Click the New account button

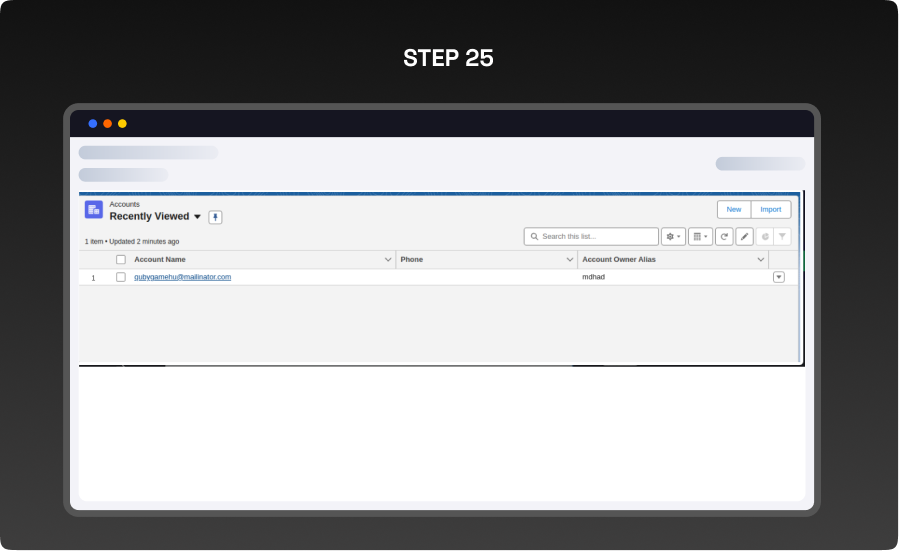[x=734, y=210]
